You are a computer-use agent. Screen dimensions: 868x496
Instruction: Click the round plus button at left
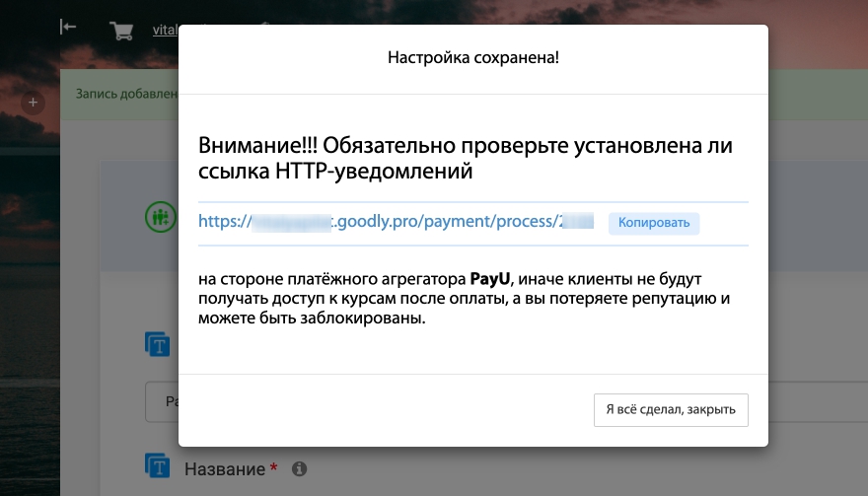coord(34,103)
